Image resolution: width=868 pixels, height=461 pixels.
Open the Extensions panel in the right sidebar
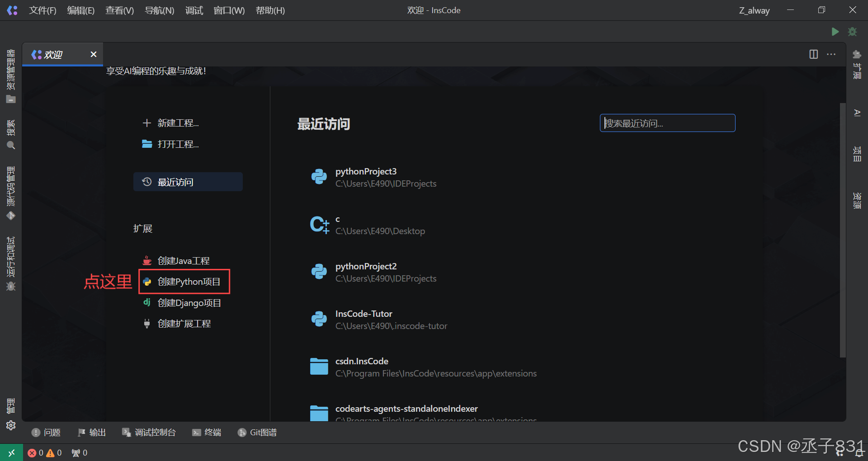857,65
